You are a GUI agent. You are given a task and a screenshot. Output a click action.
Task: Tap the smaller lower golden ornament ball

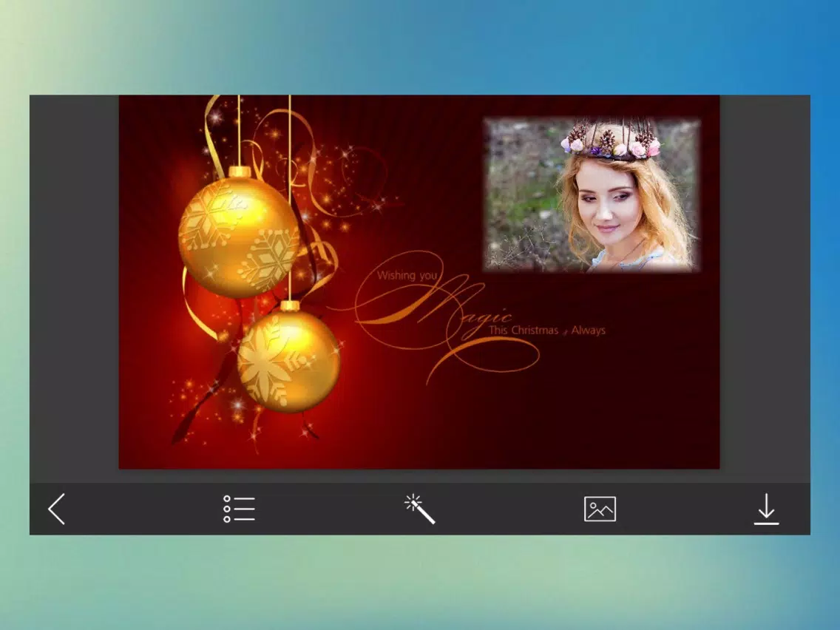[x=288, y=359]
